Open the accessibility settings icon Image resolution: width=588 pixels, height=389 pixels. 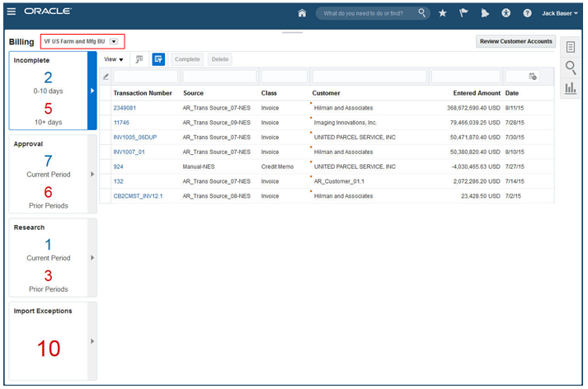506,13
